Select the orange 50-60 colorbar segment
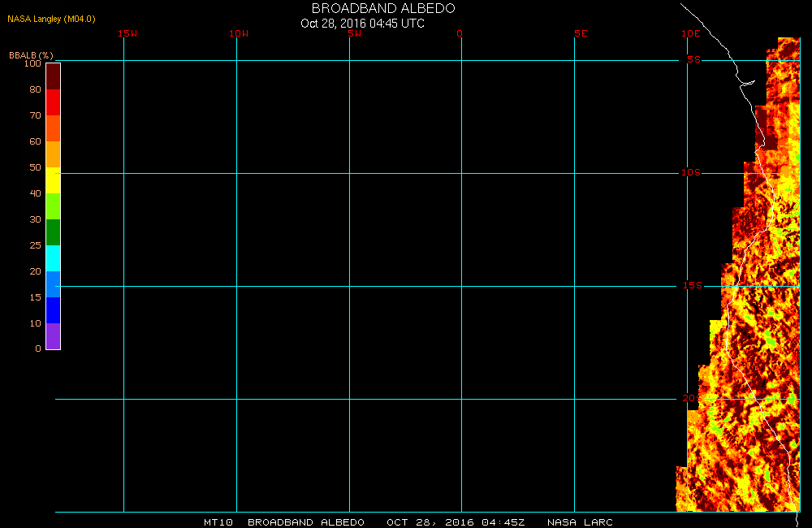The height and width of the screenshot is (528, 812). [54, 154]
